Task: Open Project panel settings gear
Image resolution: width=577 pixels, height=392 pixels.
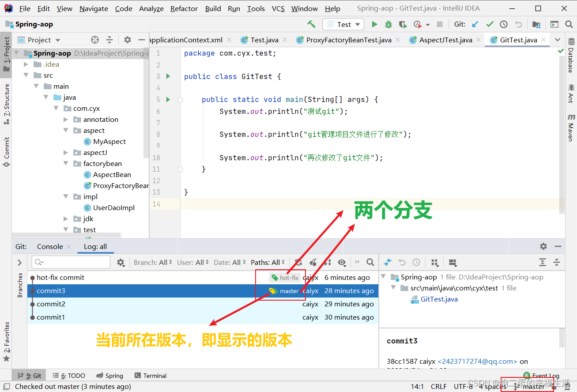Action: click(x=128, y=40)
